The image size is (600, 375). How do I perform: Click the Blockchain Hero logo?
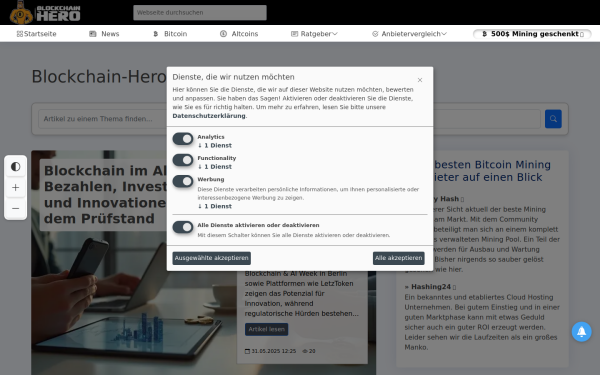45,12
